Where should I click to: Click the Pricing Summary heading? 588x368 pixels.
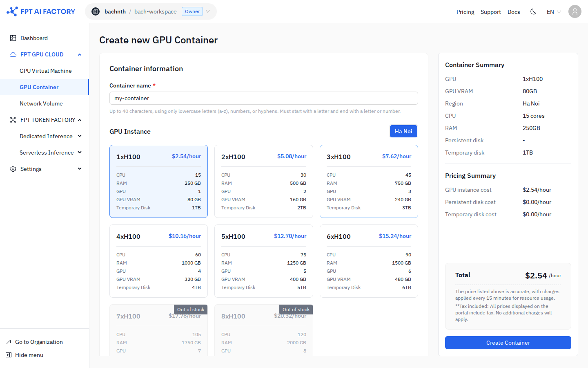pyautogui.click(x=470, y=175)
